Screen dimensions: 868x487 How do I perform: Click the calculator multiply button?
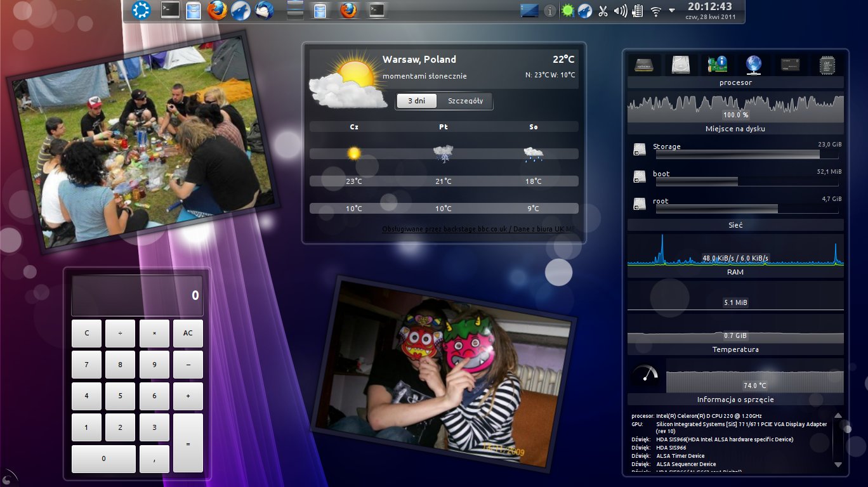point(154,334)
